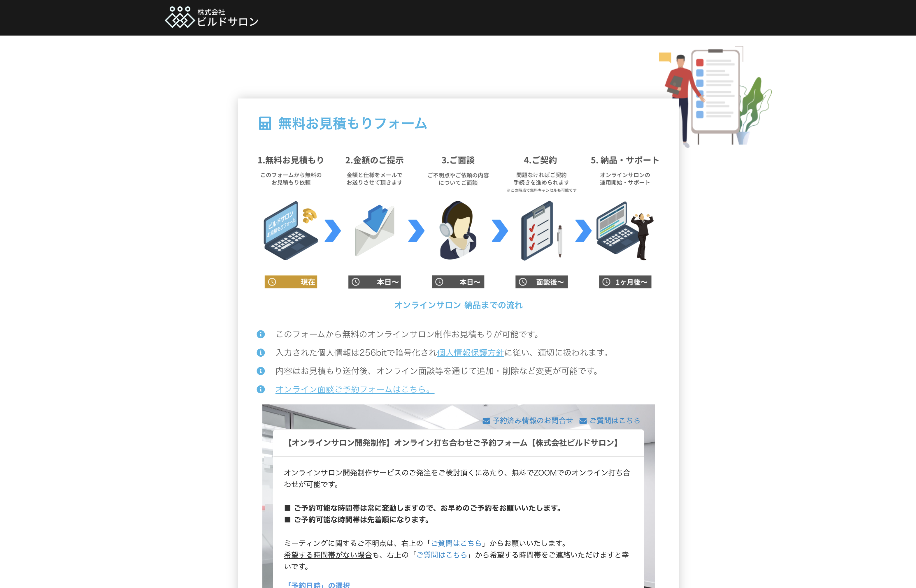The image size is (916, 588).
Task: Click the clock icon on the 現在 badge
Action: [272, 282]
